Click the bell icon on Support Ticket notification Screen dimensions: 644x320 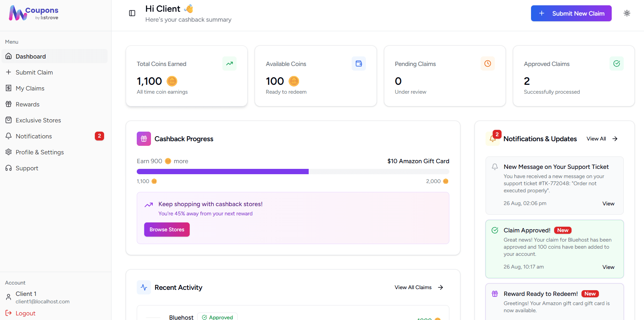point(495,167)
